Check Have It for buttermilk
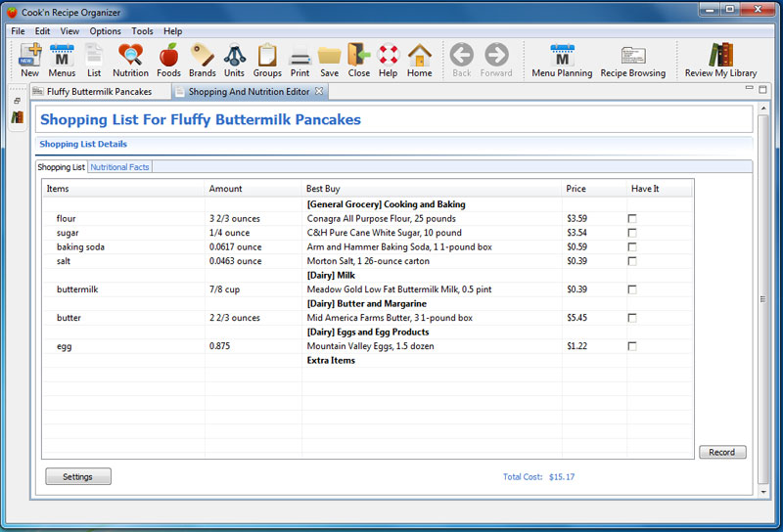The width and height of the screenshot is (783, 532). 632,289
